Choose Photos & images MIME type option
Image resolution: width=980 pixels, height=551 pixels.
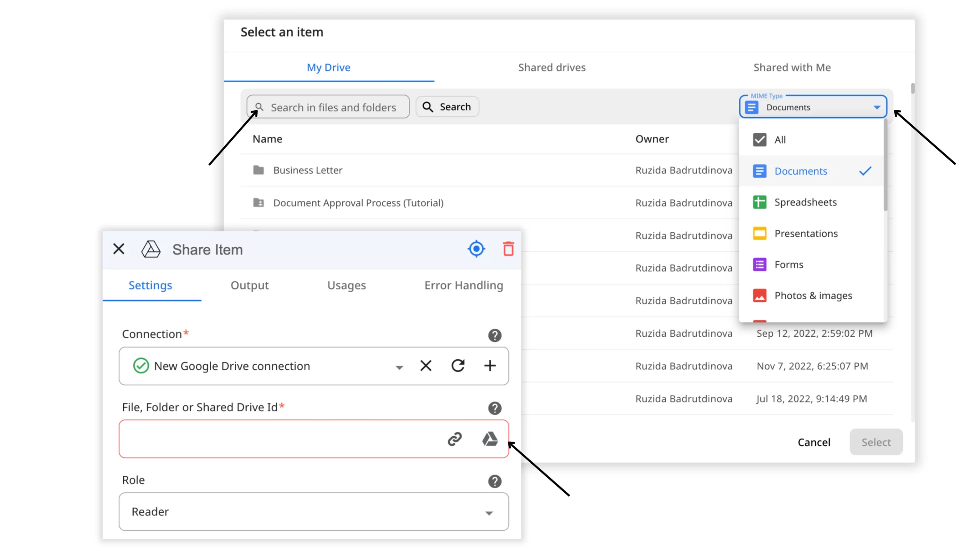(813, 295)
